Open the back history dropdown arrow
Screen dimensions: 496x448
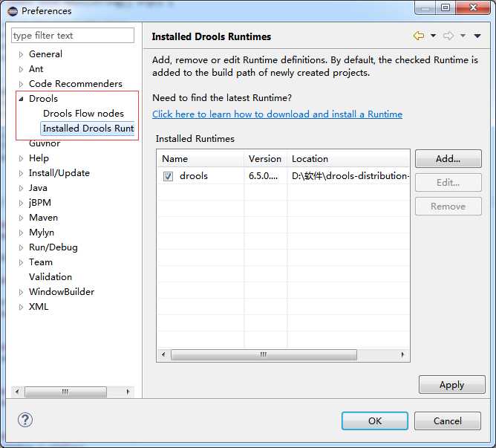coord(434,36)
